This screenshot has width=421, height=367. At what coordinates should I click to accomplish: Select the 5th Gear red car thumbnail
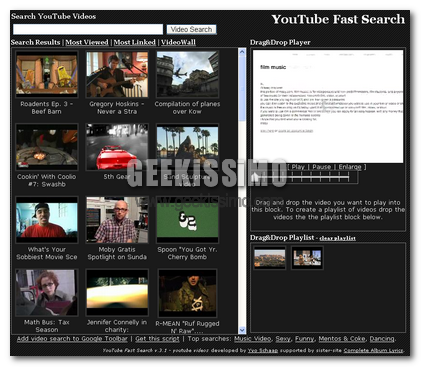tap(117, 147)
